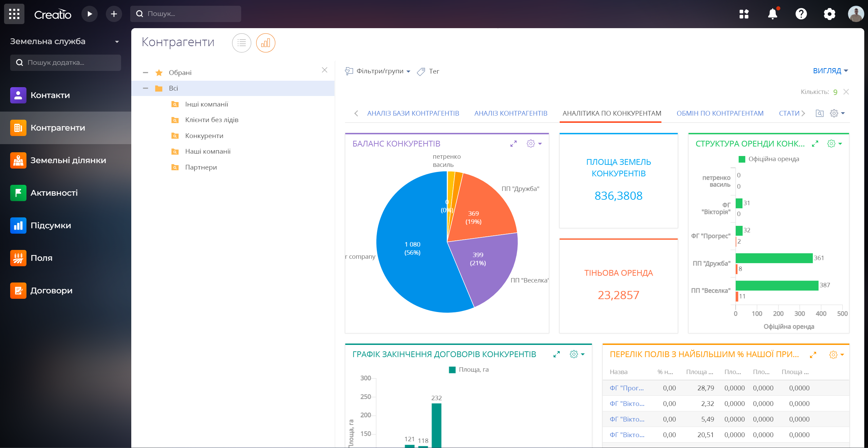Show previous dashboard tabs arrow
The width and height of the screenshot is (868, 448).
(x=356, y=113)
